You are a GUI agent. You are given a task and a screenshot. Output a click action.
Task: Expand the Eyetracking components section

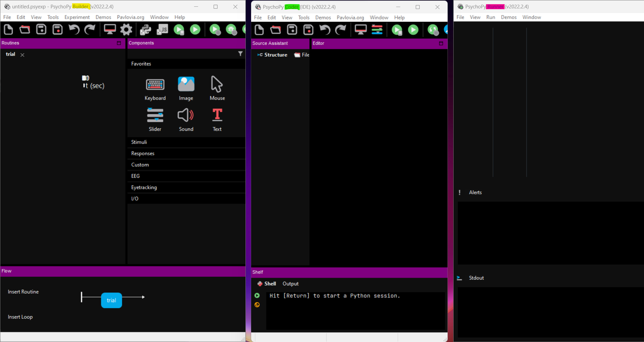click(144, 187)
